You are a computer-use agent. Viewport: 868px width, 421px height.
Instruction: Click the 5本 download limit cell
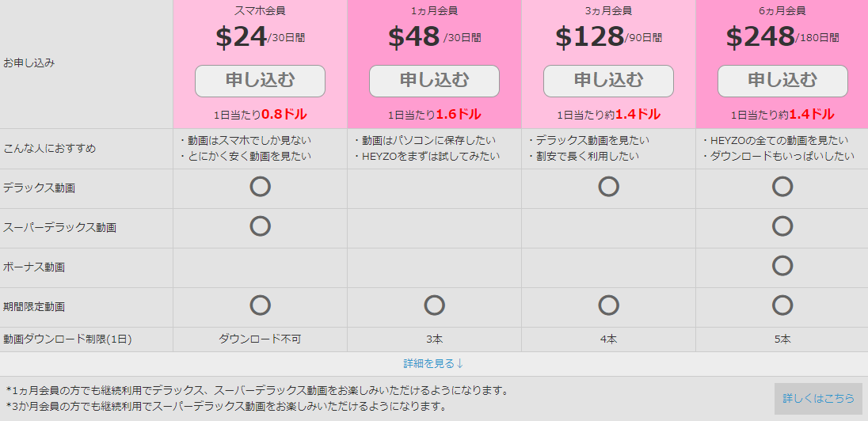pyautogui.click(x=782, y=339)
